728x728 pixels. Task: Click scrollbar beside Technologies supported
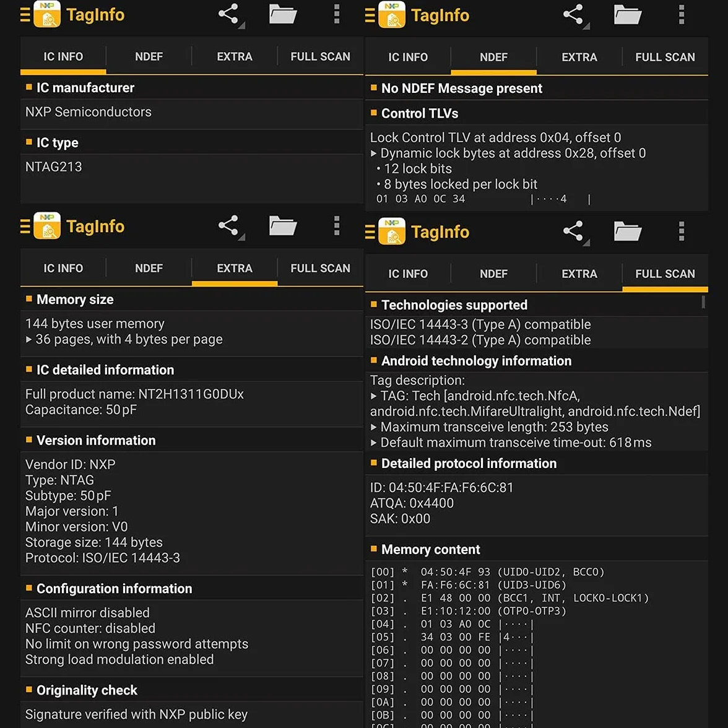point(703,302)
